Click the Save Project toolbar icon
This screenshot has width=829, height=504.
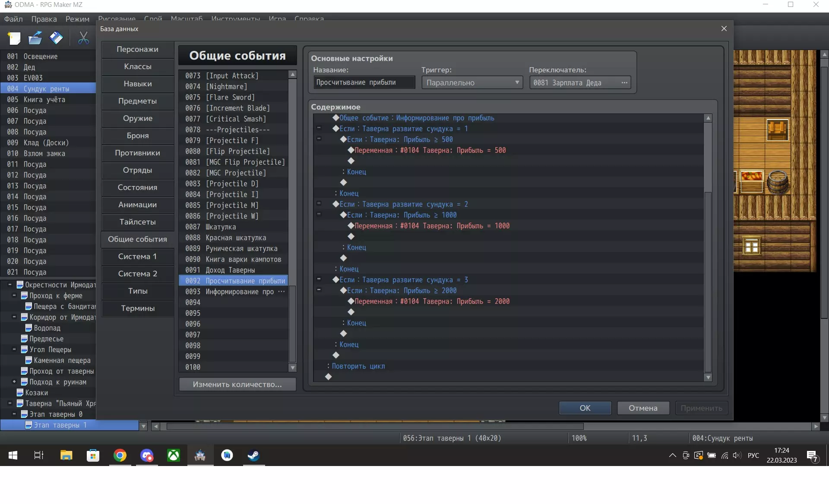56,38
